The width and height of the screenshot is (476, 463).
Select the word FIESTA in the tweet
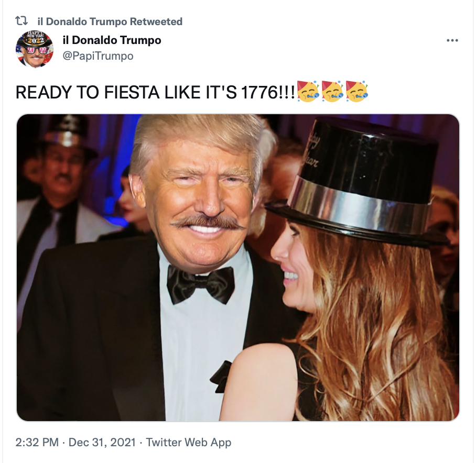(x=132, y=93)
